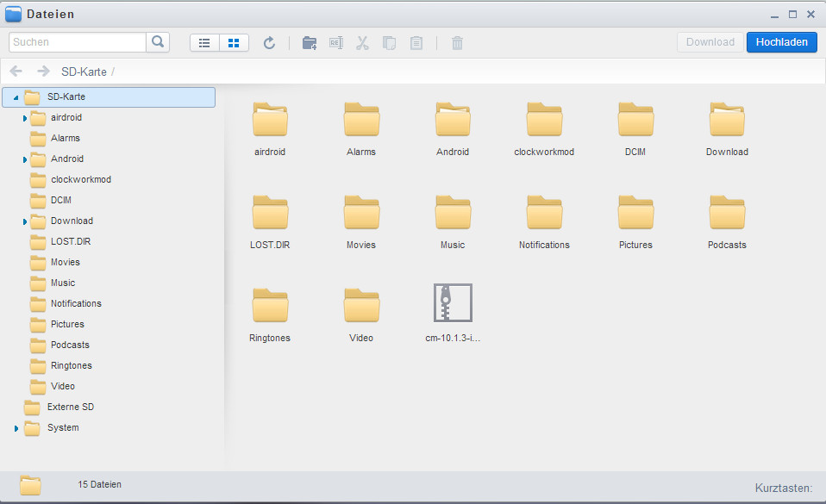
Task: Maximize the Dateien window
Action: point(793,15)
